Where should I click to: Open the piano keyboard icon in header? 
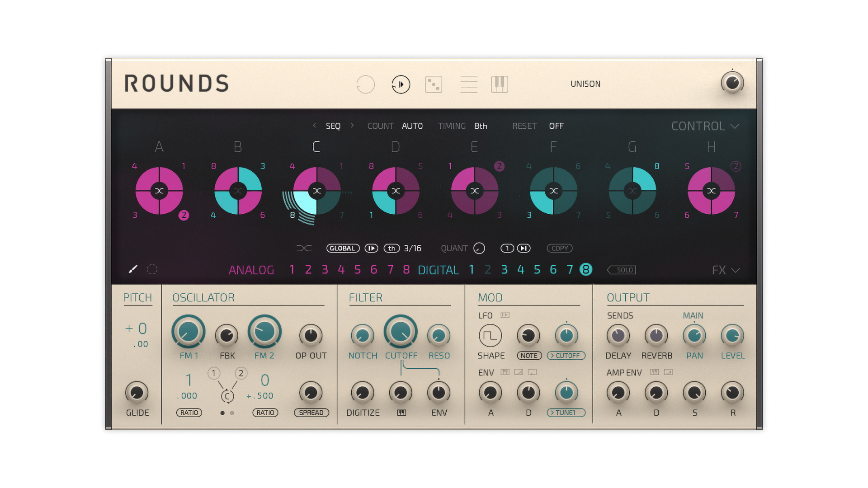coord(500,84)
